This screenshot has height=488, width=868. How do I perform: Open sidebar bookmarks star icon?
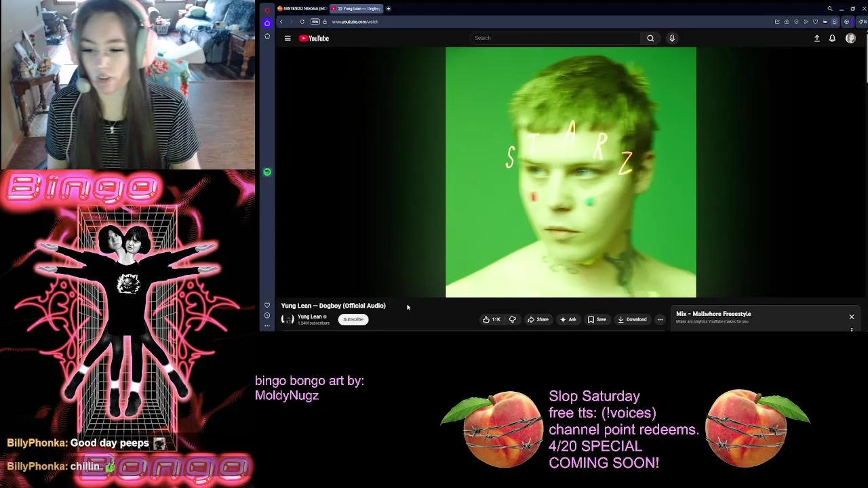[267, 36]
